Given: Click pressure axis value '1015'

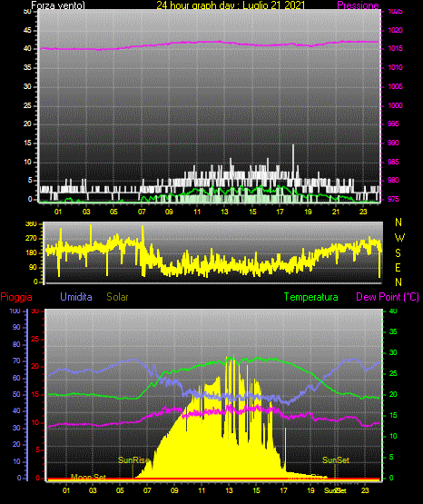Looking at the screenshot, I should coord(395,48).
